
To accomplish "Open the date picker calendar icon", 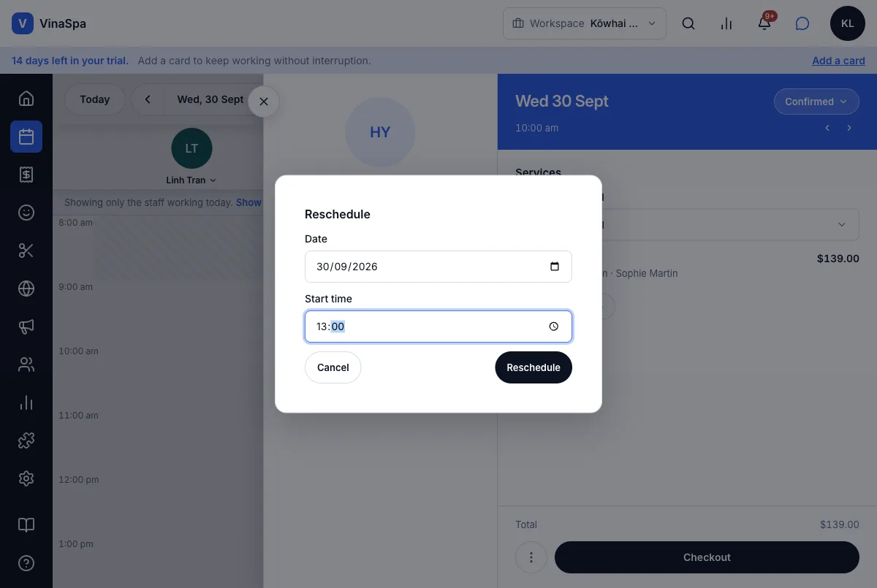I will pyautogui.click(x=555, y=267).
